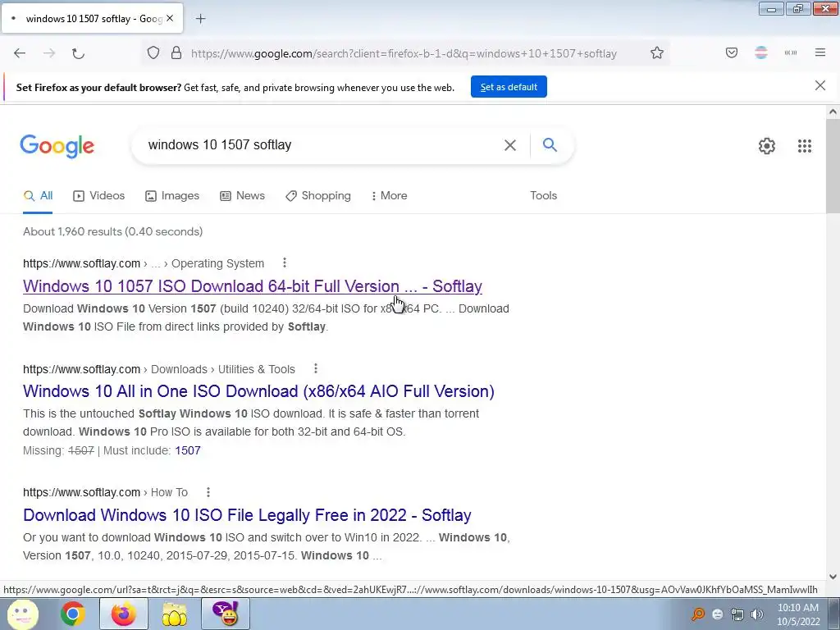The width and height of the screenshot is (840, 630).
Task: Switch to News results
Action: click(x=243, y=195)
